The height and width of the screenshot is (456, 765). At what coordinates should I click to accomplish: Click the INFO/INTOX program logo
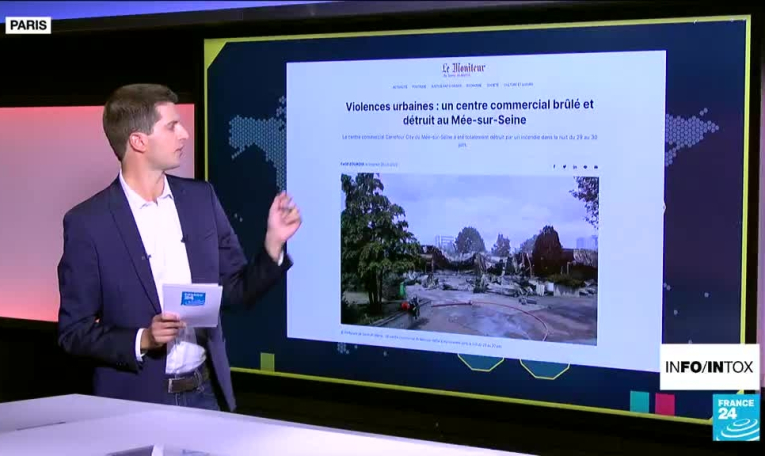(709, 367)
